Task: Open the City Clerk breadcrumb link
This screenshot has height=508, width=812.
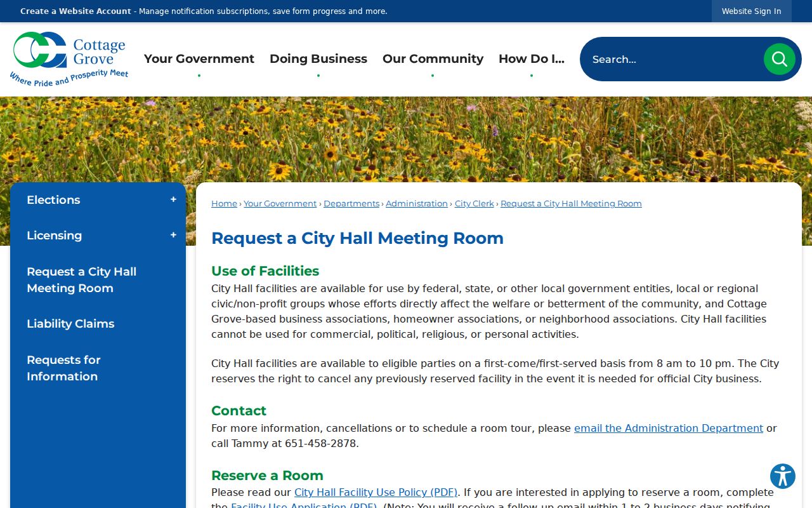Action: pyautogui.click(x=475, y=204)
